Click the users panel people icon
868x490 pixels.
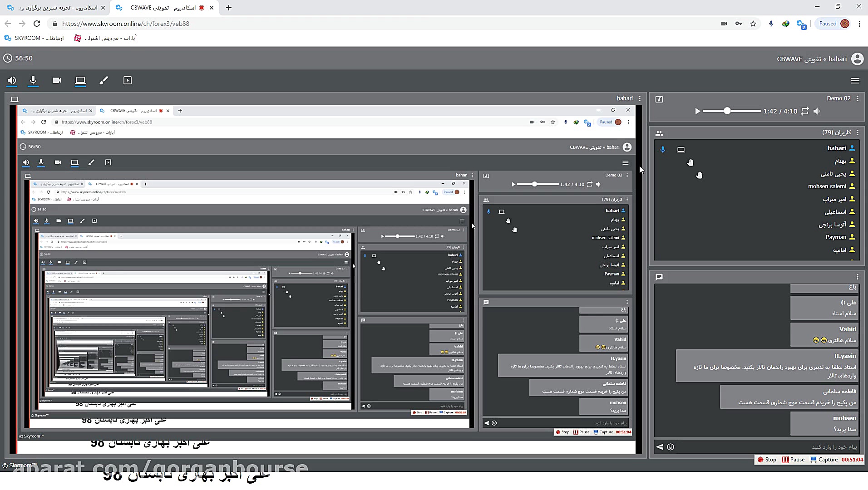(x=659, y=133)
